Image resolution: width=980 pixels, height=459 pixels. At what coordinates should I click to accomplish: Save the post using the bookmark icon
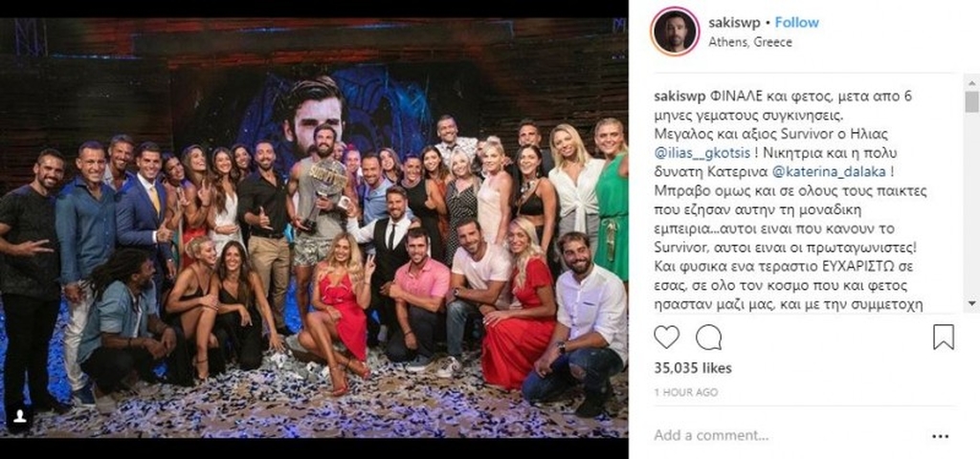(943, 338)
